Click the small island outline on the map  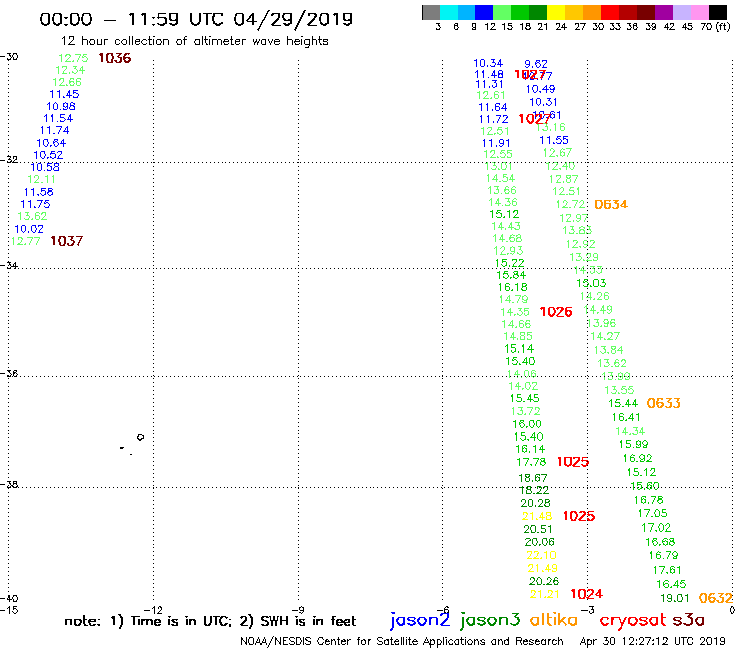140,437
